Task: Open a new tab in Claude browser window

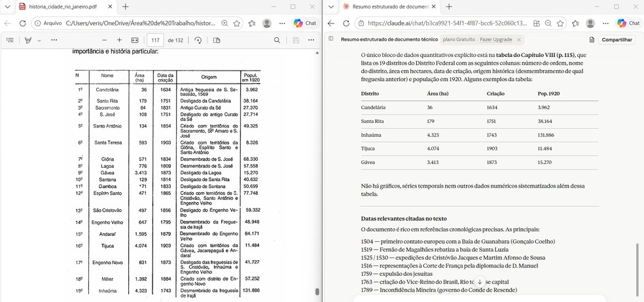Action: pos(449,7)
